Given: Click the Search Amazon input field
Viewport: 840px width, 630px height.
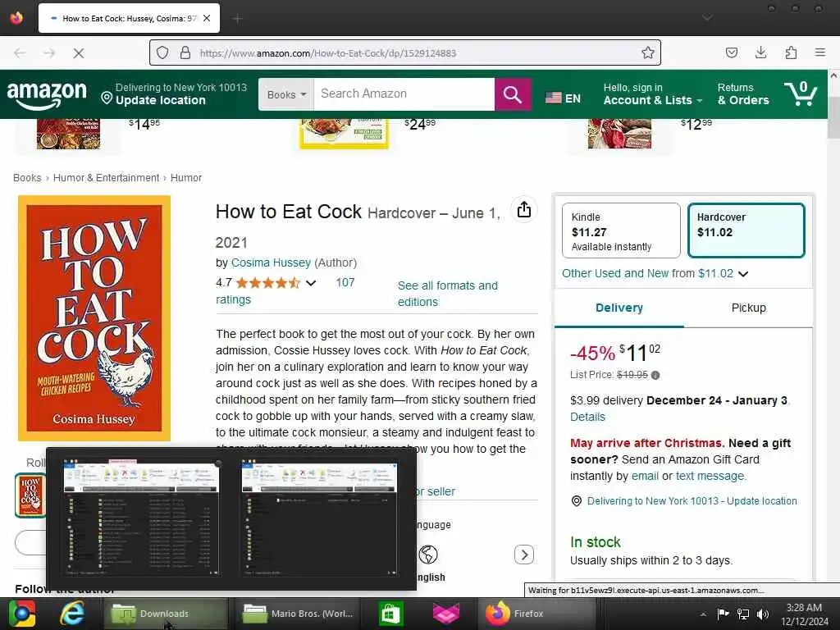Looking at the screenshot, I should click(x=404, y=94).
